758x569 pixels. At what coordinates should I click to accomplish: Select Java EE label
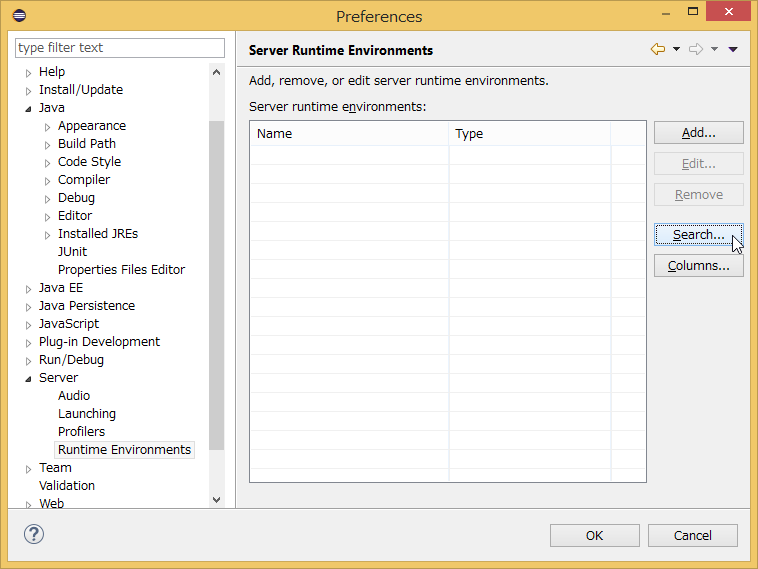[61, 288]
